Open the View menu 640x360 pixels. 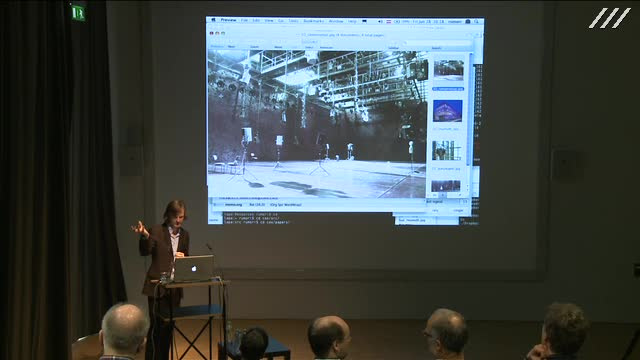pos(269,20)
